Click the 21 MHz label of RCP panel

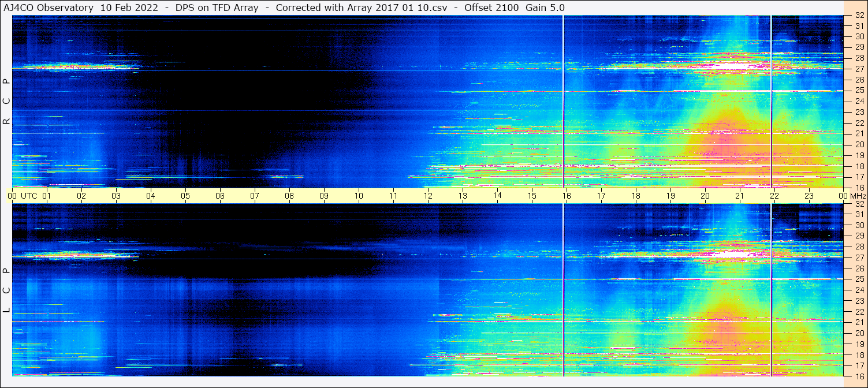[859, 133]
